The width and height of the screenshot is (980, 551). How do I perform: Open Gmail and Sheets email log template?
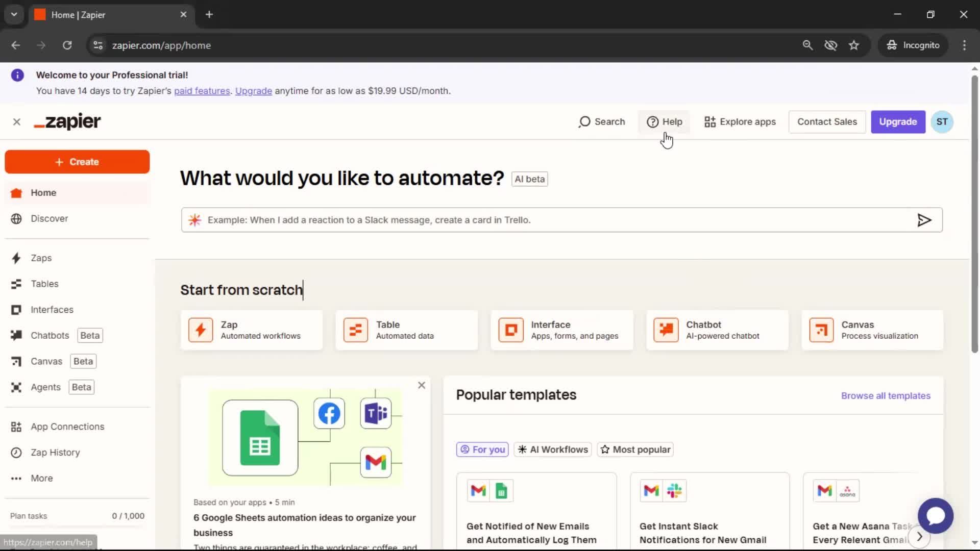pyautogui.click(x=536, y=511)
